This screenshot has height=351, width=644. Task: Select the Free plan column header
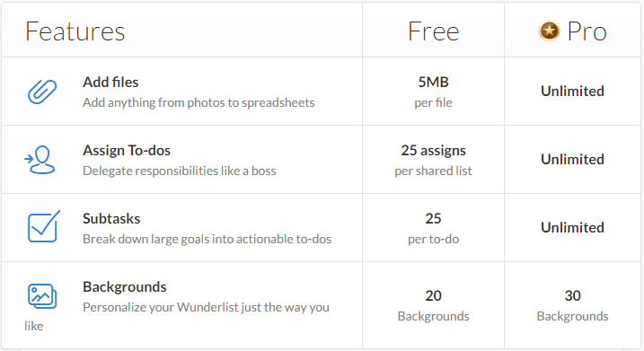pyautogui.click(x=433, y=31)
